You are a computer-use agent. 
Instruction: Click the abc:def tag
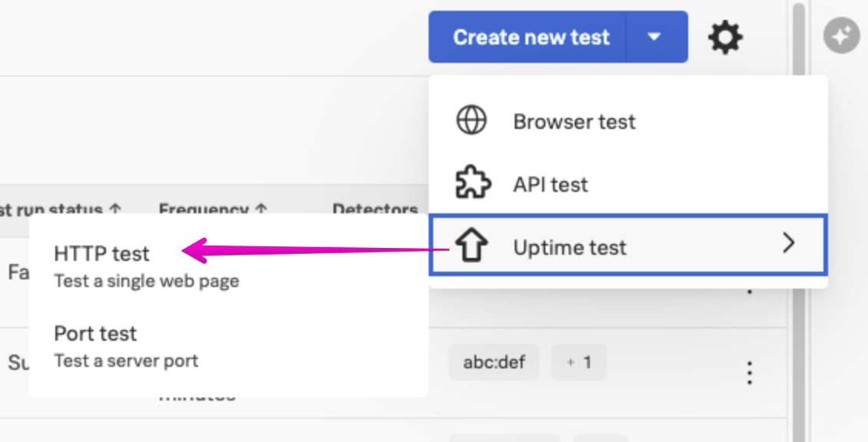[494, 362]
